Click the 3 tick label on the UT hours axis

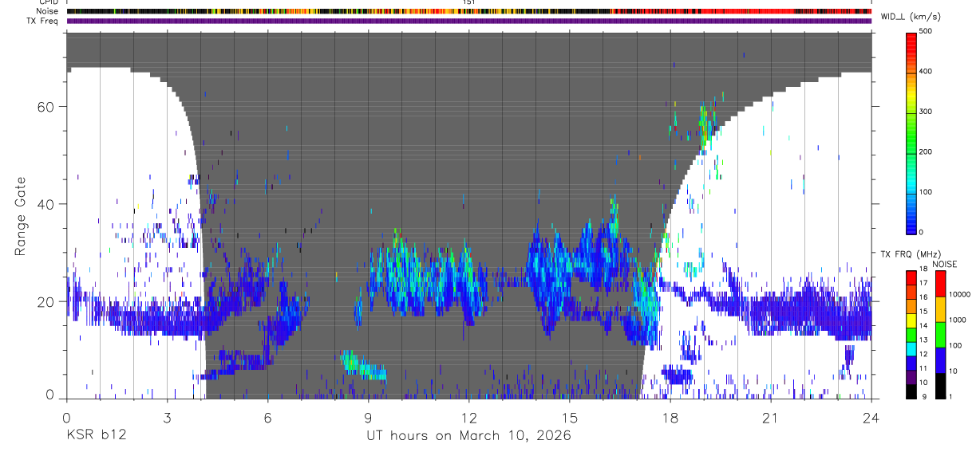point(167,418)
